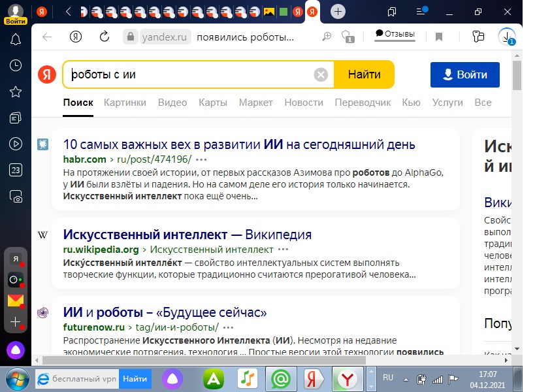Image resolution: width=552 pixels, height=392 pixels.
Task: Open Alice purple icon on taskbar
Action: [x=172, y=379]
